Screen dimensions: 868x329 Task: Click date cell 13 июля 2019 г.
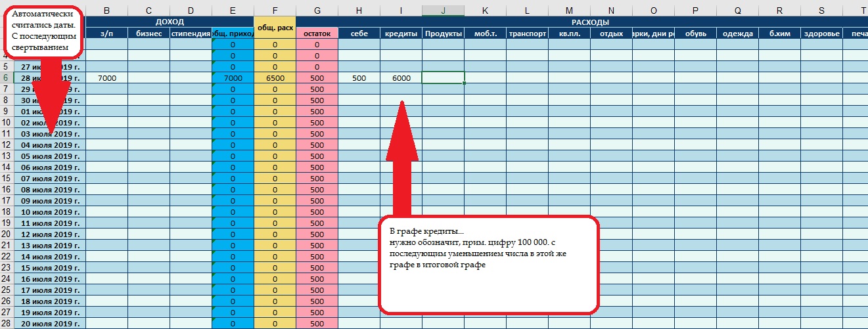pos(49,245)
